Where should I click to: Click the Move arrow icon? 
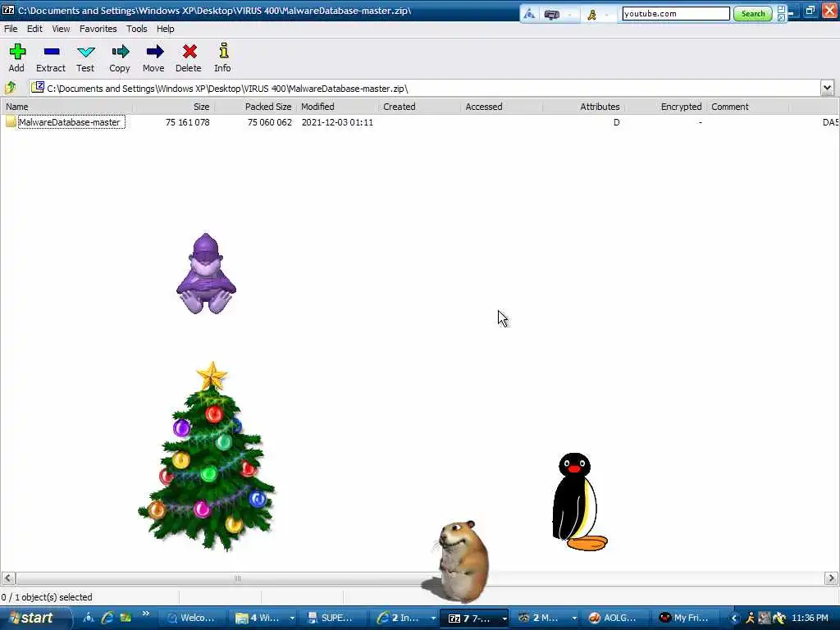click(x=154, y=52)
